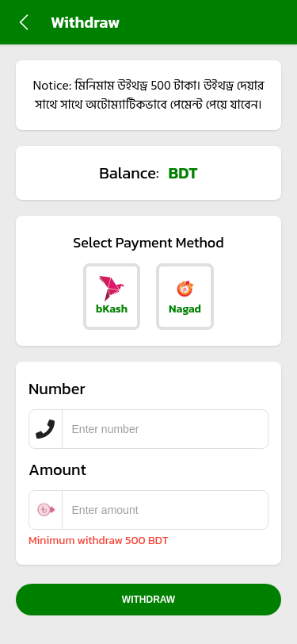Screen dimensions: 297x644
Task: Click the phone handset icon
Action: coord(45,429)
